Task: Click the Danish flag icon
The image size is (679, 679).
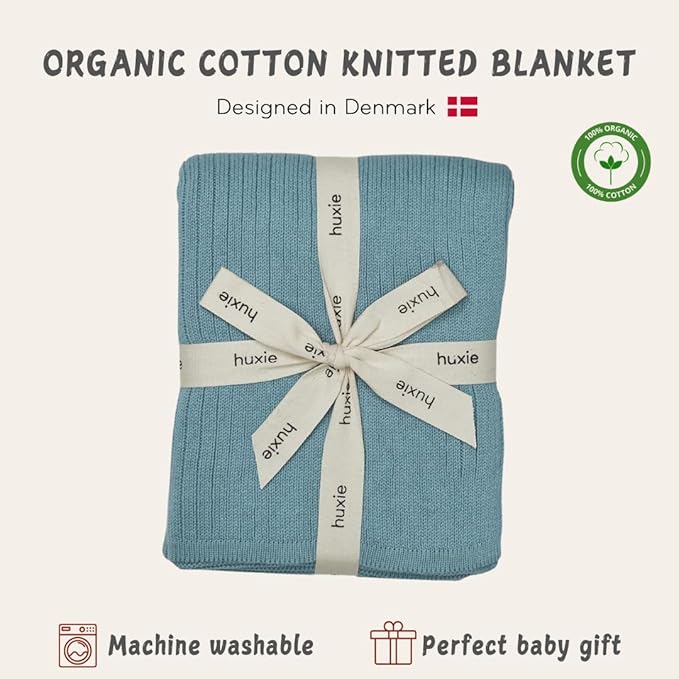Action: coord(462,108)
